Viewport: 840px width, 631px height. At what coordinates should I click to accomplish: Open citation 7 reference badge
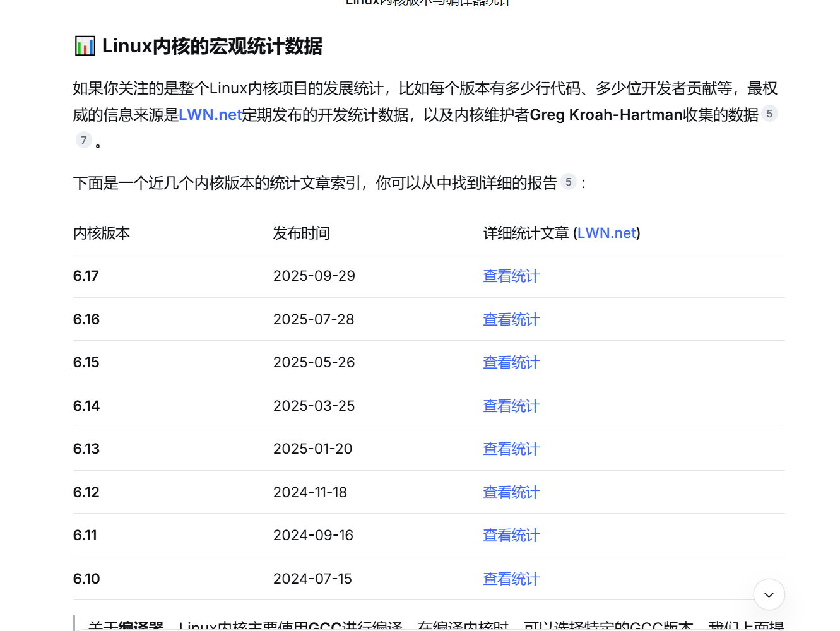click(x=84, y=140)
